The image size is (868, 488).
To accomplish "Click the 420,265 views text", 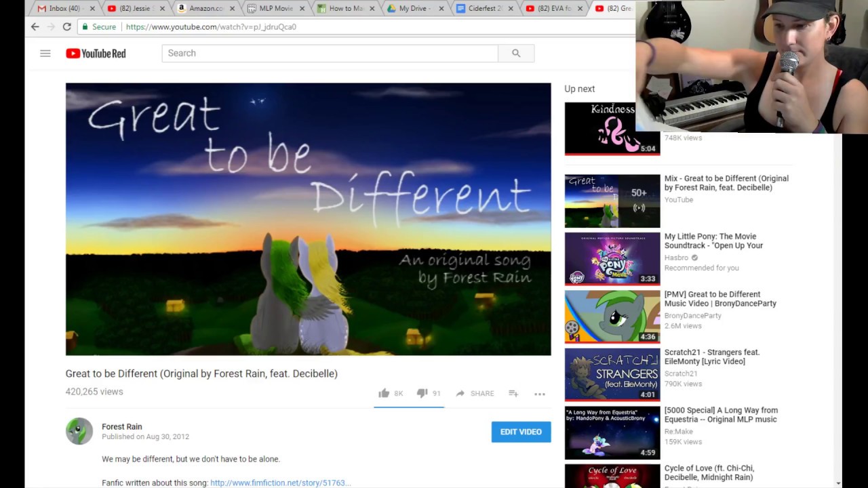I will [94, 392].
